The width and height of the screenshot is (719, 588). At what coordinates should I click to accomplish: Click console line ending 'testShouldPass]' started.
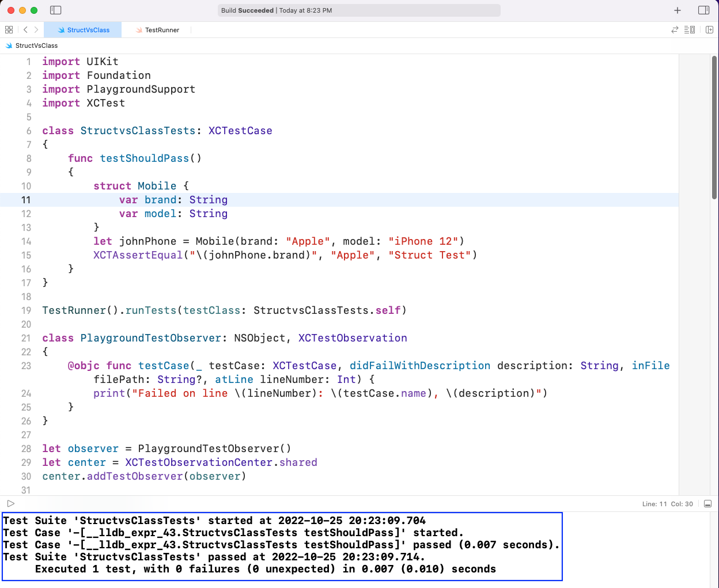233,533
